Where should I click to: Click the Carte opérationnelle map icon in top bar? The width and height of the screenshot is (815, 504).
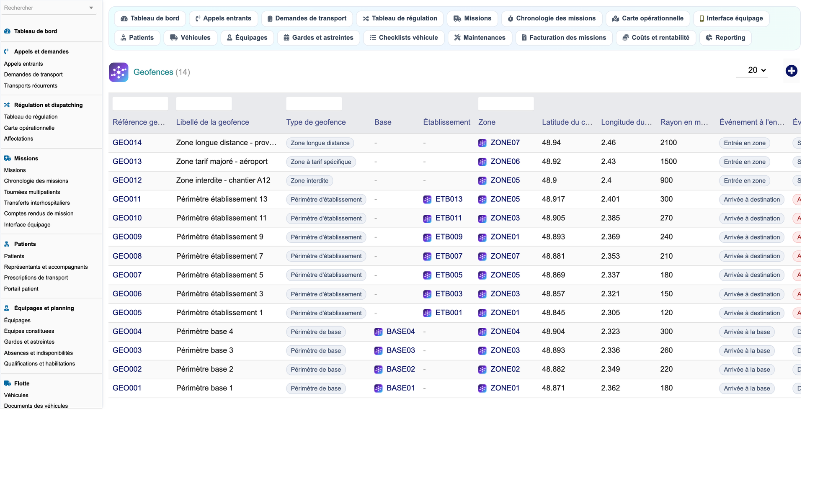point(615,18)
